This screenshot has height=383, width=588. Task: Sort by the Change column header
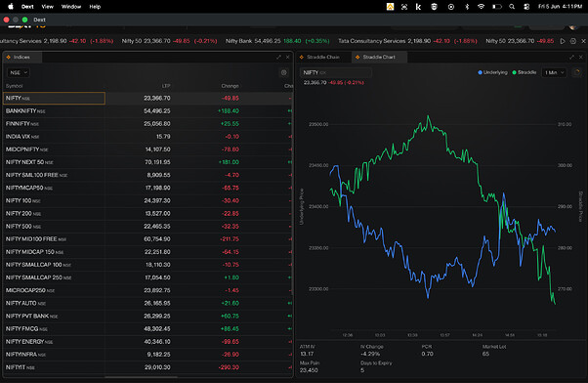point(230,86)
